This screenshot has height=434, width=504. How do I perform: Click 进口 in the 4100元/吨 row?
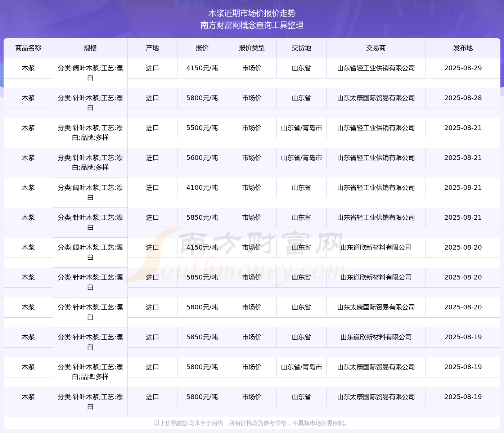tap(152, 188)
